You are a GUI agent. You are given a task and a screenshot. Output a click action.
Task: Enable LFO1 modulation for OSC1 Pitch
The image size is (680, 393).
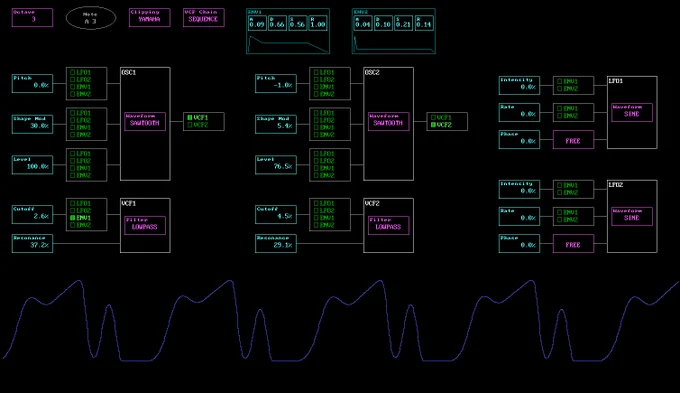[72, 72]
